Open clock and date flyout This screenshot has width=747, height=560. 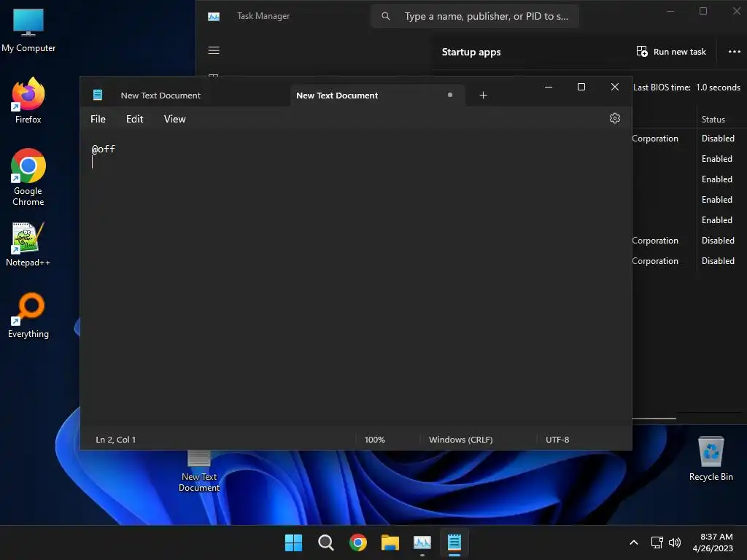(x=713, y=542)
